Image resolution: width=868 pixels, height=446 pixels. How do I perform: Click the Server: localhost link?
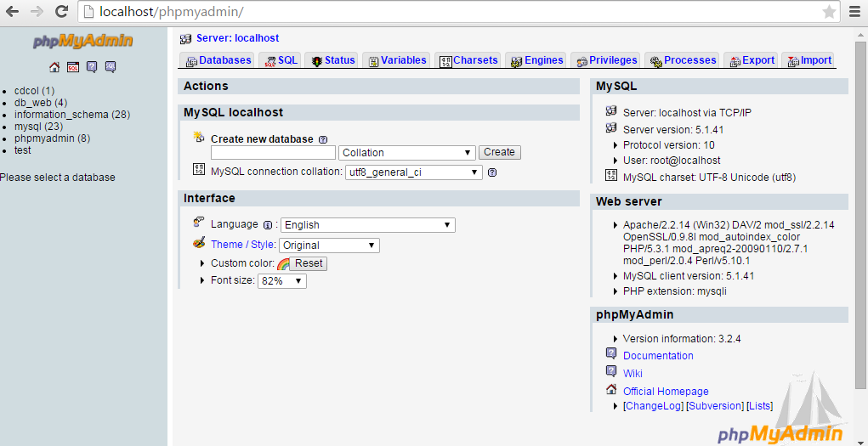pyautogui.click(x=237, y=38)
